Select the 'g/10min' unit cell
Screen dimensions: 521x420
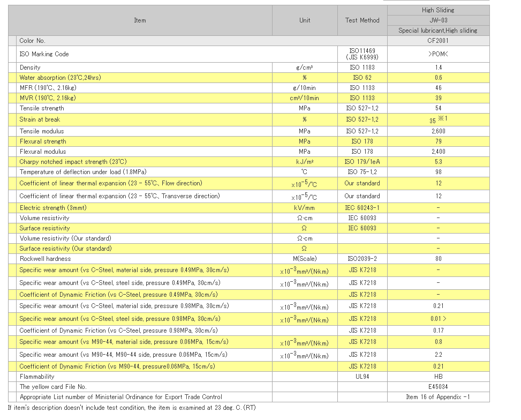pyautogui.click(x=304, y=88)
